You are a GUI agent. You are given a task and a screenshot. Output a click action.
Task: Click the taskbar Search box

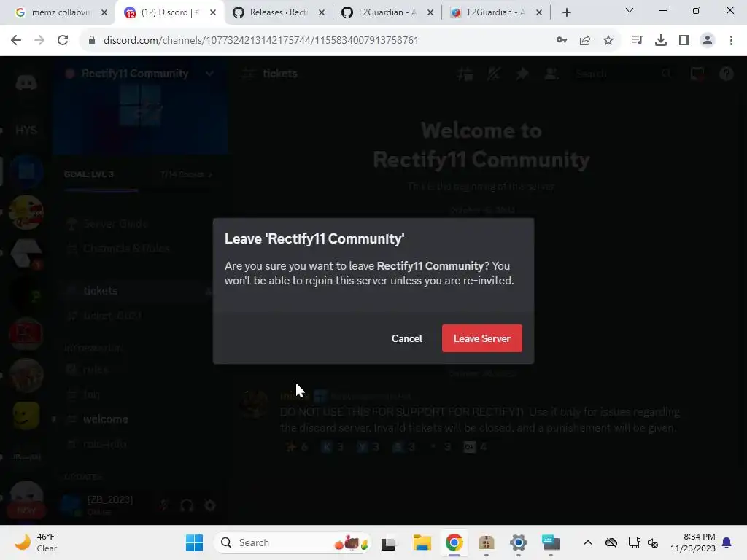293,542
